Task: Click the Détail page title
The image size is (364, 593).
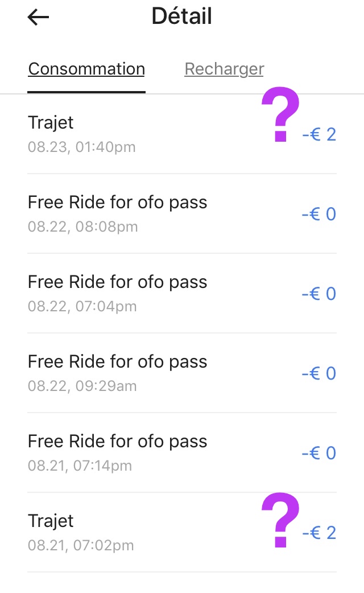Action: point(182,17)
